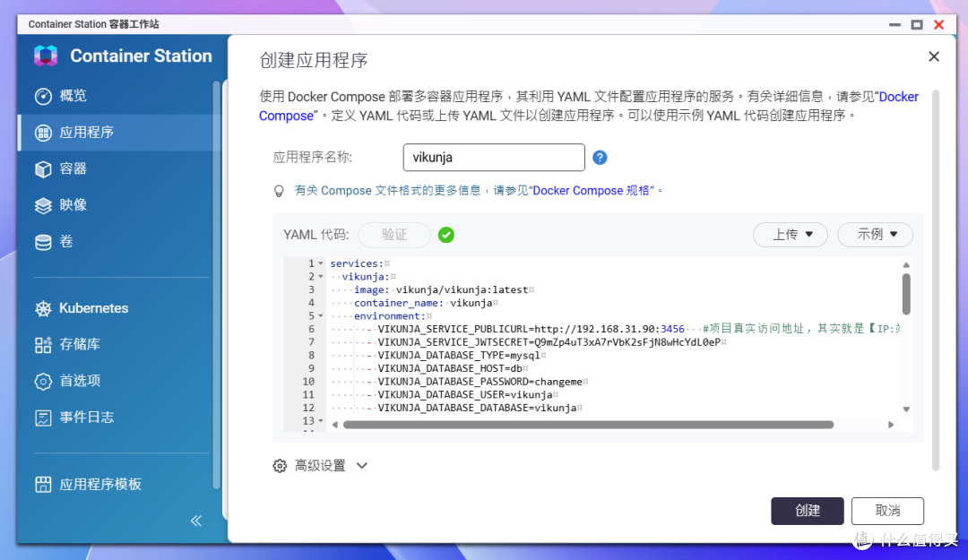Collapse sidebar using the double-chevron icon
Screen dimensions: 968x560
[x=196, y=521]
